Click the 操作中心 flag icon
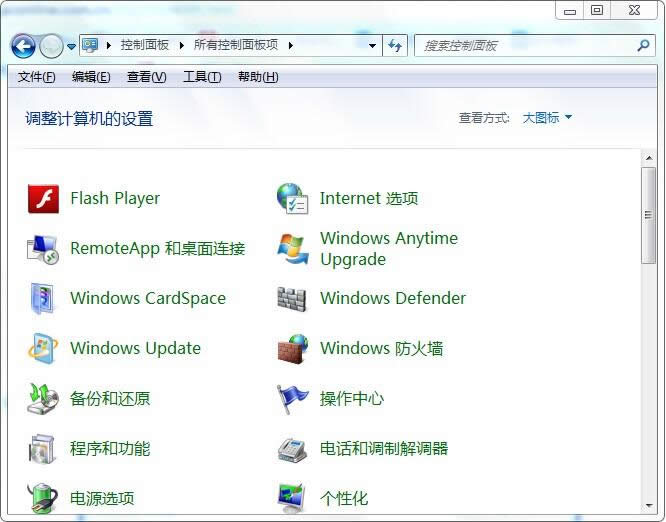 pyautogui.click(x=292, y=399)
